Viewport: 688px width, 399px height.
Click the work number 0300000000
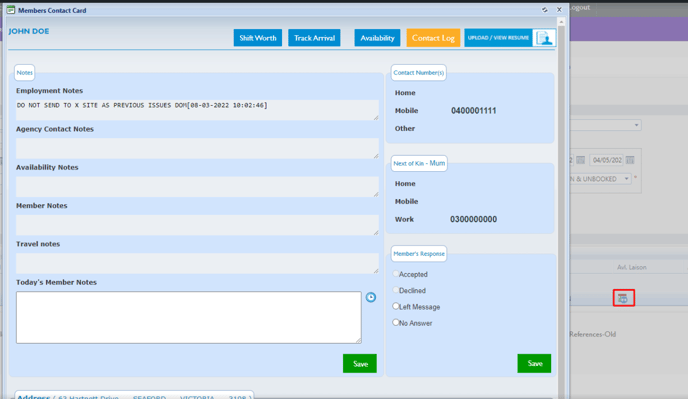click(473, 219)
